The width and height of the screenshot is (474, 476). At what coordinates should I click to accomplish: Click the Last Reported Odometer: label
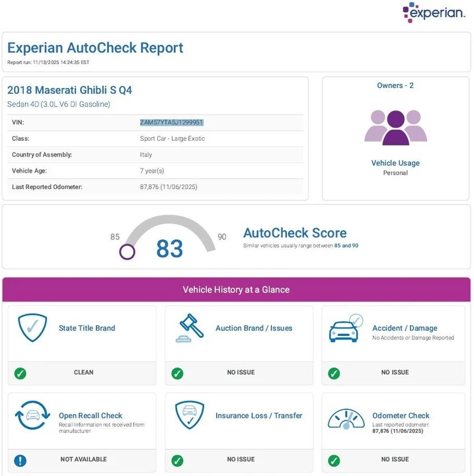click(x=47, y=186)
